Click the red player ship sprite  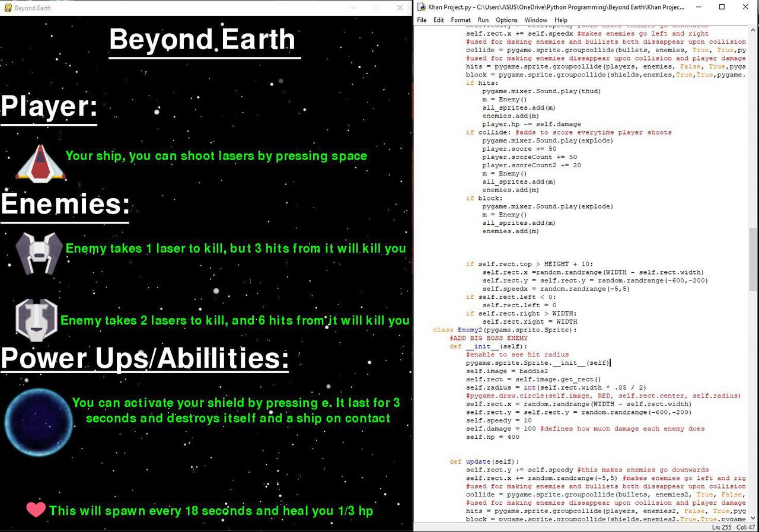(x=40, y=163)
